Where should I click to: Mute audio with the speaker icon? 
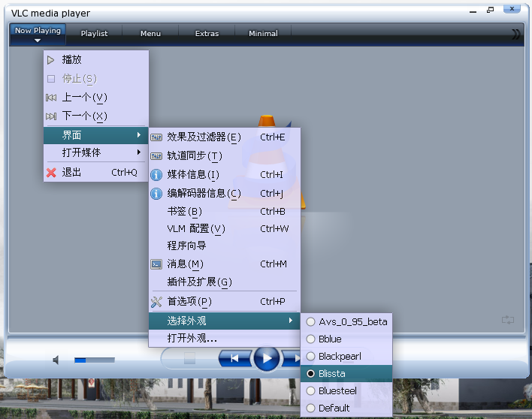click(x=56, y=360)
